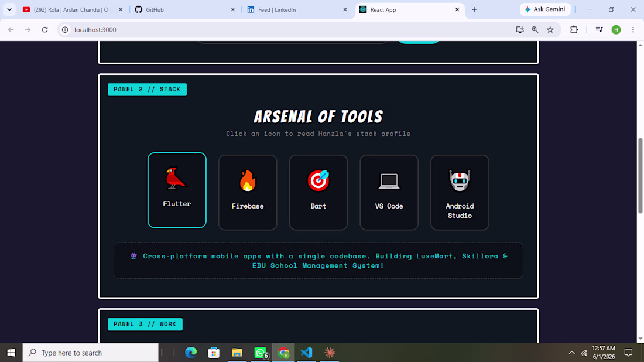Open the tab search dropdown

coord(9,9)
